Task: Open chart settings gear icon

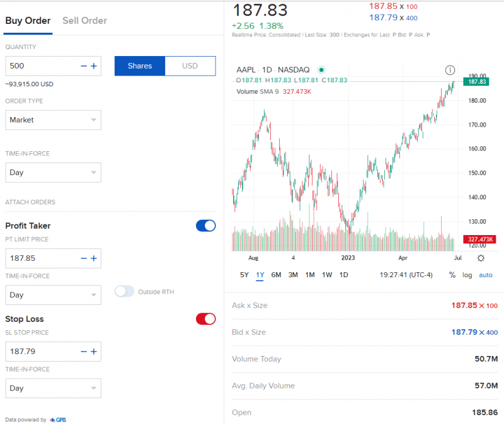Action: [481, 258]
